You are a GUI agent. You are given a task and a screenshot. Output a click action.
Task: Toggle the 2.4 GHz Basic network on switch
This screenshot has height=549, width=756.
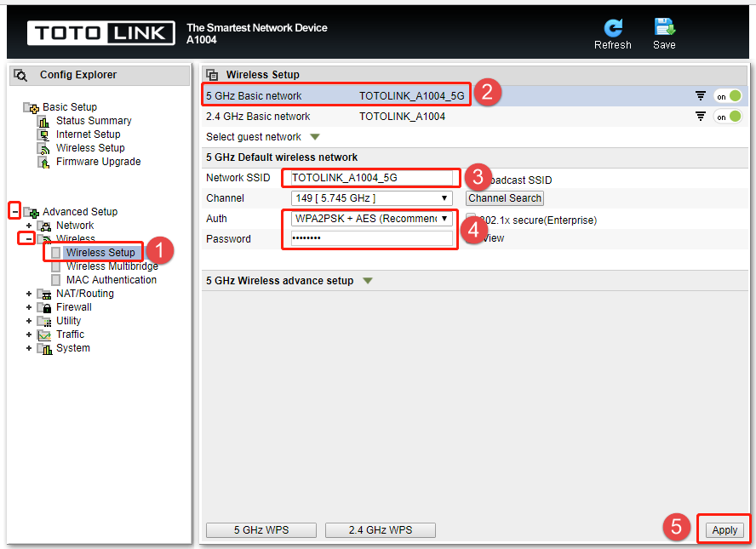click(x=728, y=116)
